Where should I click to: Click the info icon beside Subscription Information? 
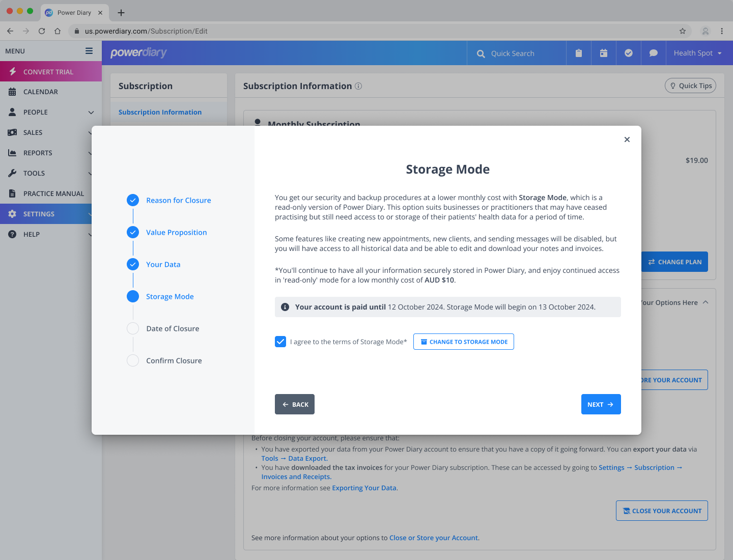click(358, 86)
